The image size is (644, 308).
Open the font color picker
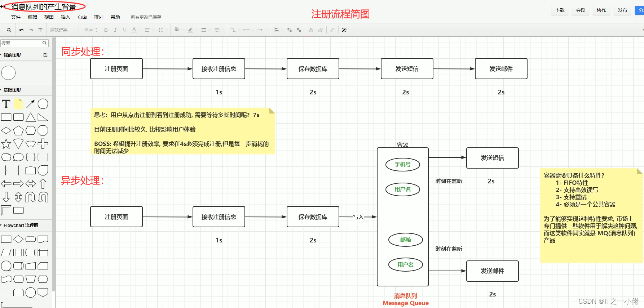coord(136,30)
